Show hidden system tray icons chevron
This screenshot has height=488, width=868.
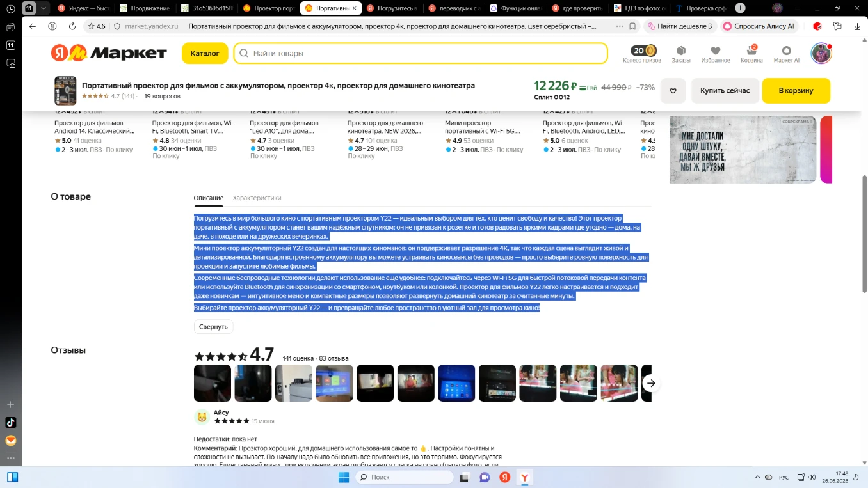pyautogui.click(x=758, y=477)
